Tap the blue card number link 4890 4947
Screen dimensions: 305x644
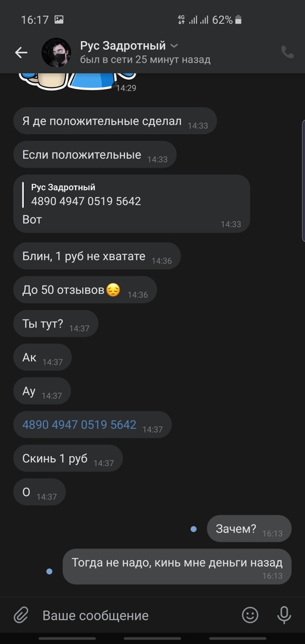tap(79, 425)
